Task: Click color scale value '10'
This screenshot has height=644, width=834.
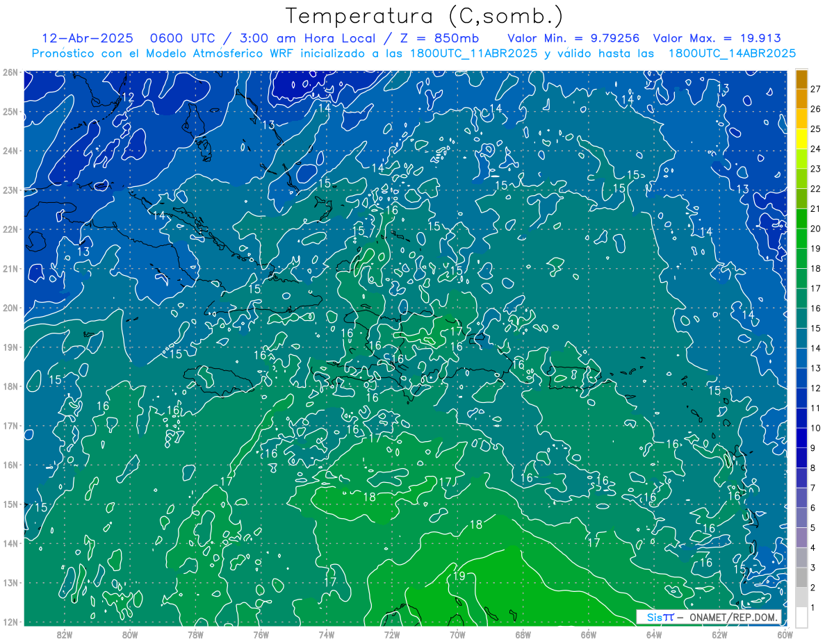Action: click(x=816, y=428)
